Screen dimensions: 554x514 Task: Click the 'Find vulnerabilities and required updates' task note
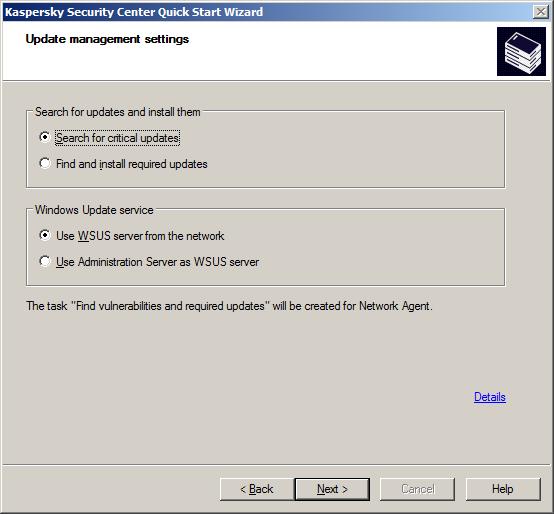pos(229,306)
